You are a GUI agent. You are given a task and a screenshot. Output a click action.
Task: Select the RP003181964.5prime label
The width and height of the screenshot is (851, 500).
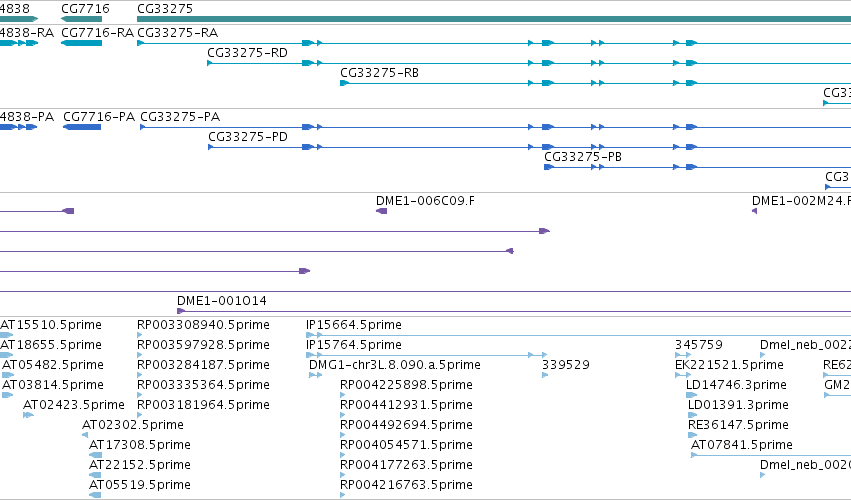pyautogui.click(x=204, y=405)
